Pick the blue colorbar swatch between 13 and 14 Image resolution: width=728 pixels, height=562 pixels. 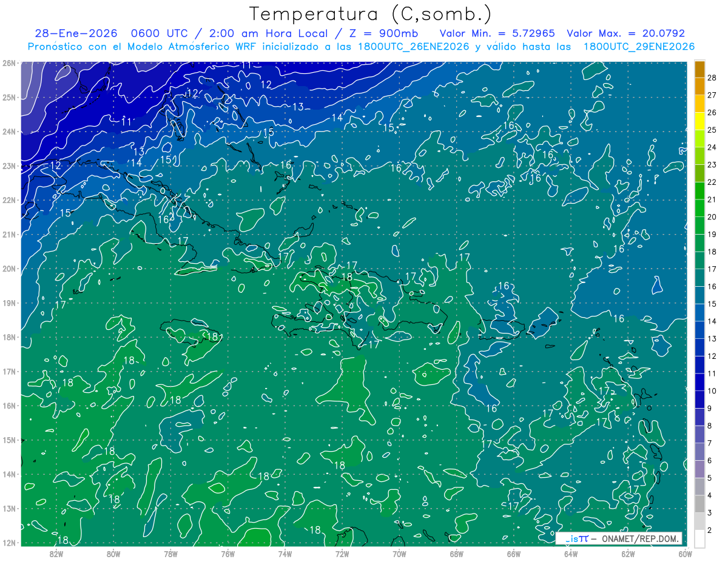(x=699, y=330)
